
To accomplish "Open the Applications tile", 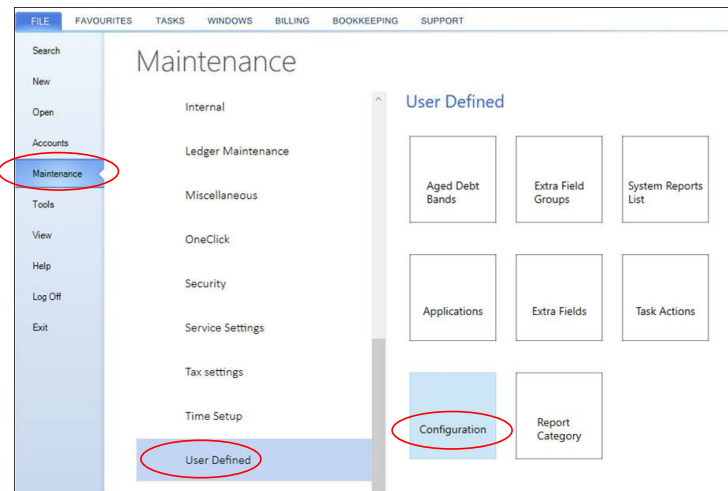I will tap(453, 297).
